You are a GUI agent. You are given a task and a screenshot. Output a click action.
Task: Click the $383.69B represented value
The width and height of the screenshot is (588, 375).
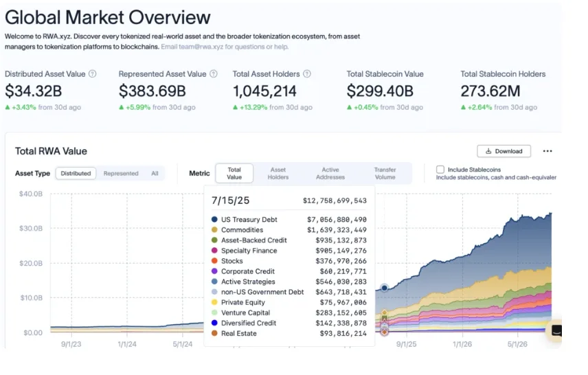click(152, 91)
